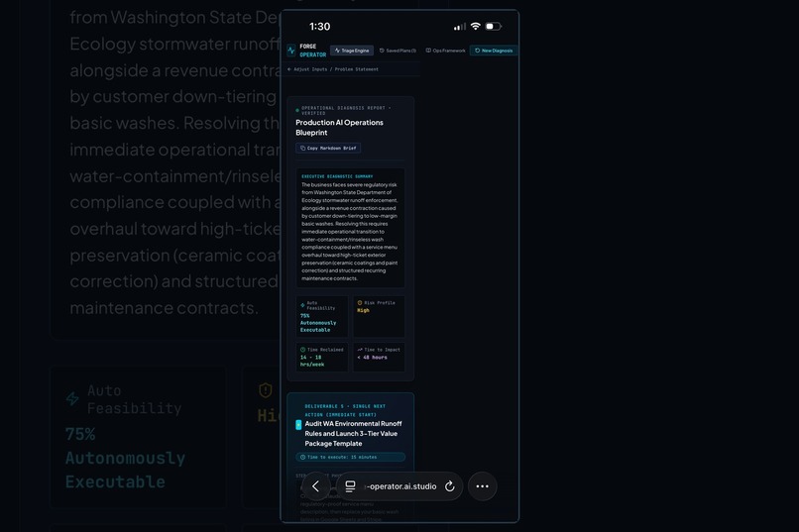Click the Auto Feasibility card icon
Viewport: 799px width, 532px height.
tap(302, 305)
